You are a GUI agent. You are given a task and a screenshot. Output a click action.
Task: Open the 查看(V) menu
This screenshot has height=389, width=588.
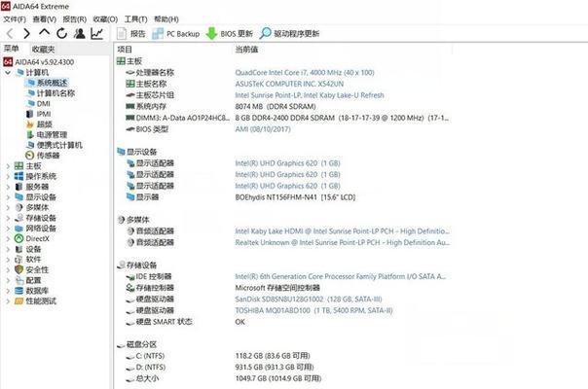tap(44, 19)
